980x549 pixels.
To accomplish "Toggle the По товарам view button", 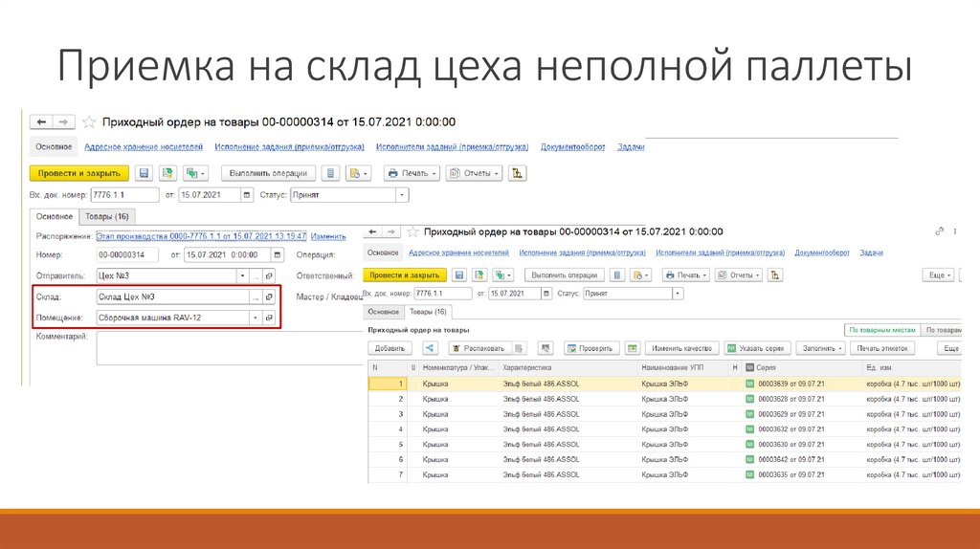I will point(942,330).
